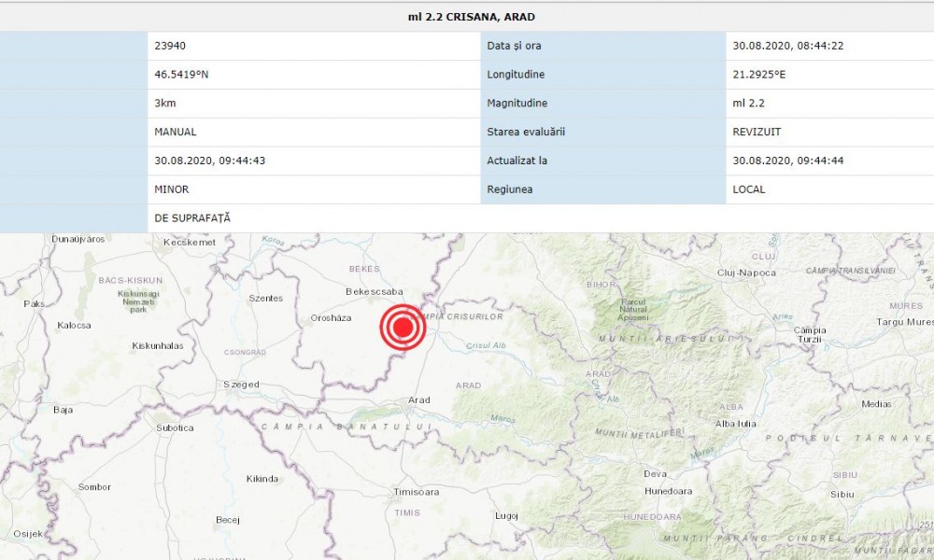Click Sombor label on the map
Image resolution: width=934 pixels, height=560 pixels.
pos(94,487)
